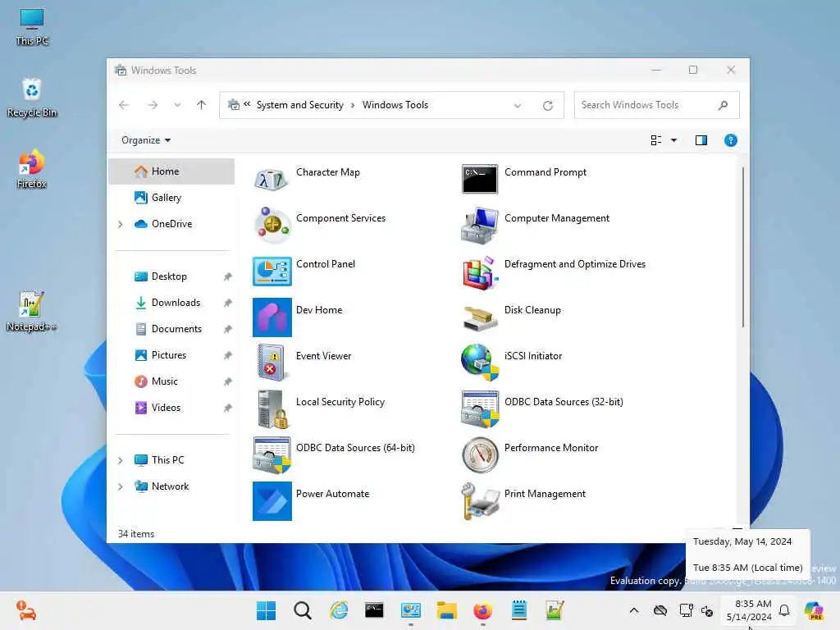The image size is (840, 630).
Task: Expand the address bar history dropdown
Action: point(517,106)
